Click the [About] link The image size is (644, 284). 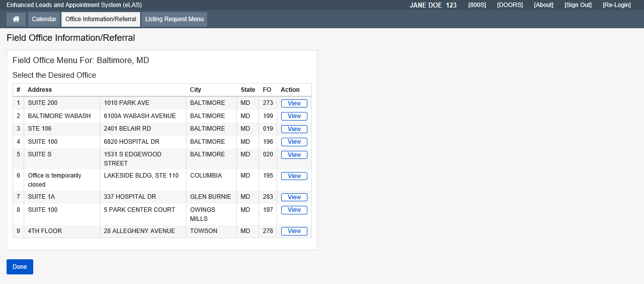(543, 5)
